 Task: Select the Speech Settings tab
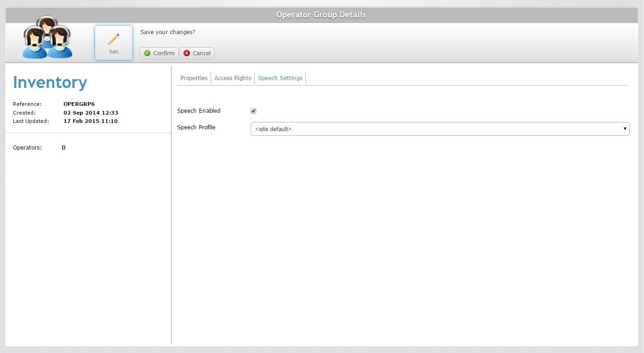point(280,78)
